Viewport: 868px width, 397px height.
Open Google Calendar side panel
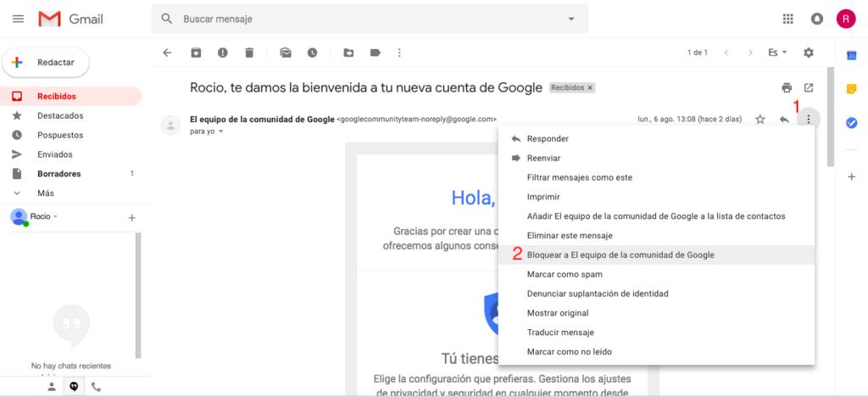click(x=852, y=55)
